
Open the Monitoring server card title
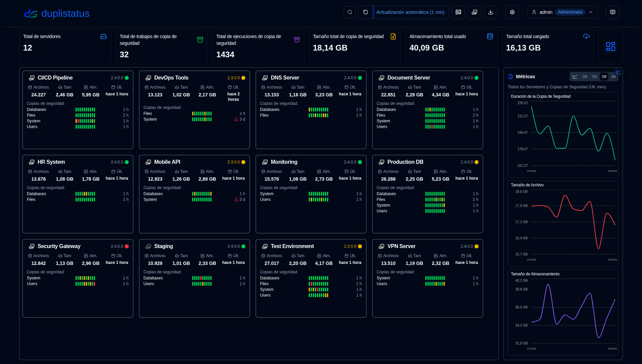[x=284, y=162]
